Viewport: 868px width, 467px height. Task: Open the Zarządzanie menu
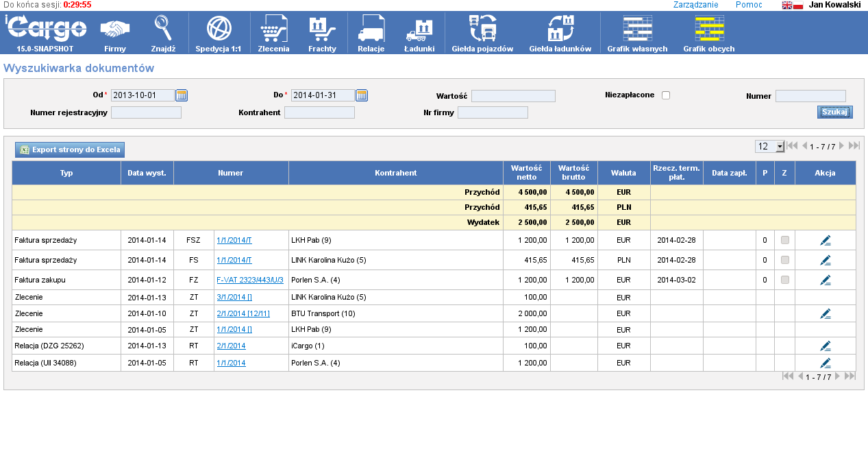coord(695,5)
